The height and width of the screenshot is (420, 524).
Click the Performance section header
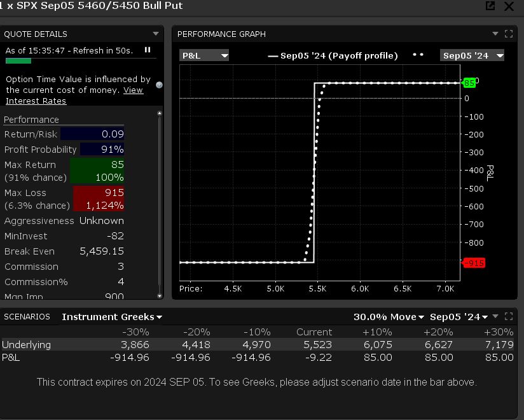pyautogui.click(x=31, y=120)
